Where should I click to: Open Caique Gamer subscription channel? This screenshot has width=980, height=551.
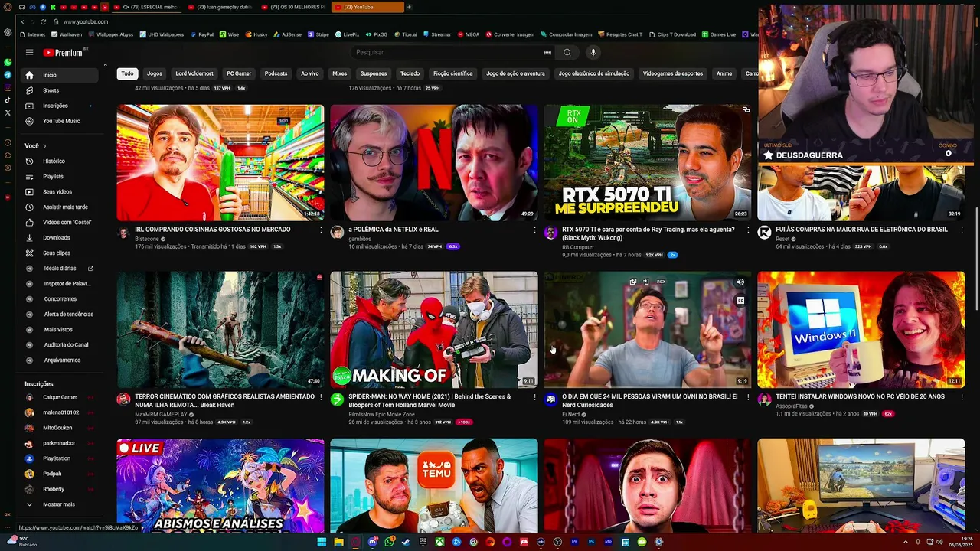coord(58,397)
